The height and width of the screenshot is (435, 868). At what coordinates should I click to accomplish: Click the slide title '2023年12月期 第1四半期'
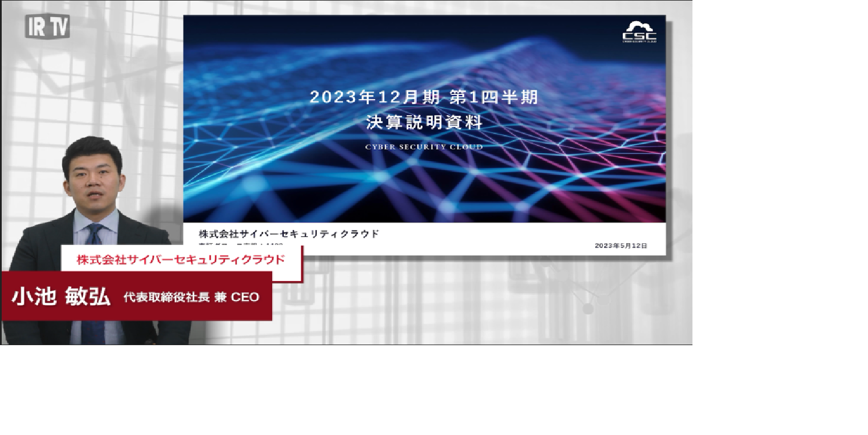pos(424,97)
